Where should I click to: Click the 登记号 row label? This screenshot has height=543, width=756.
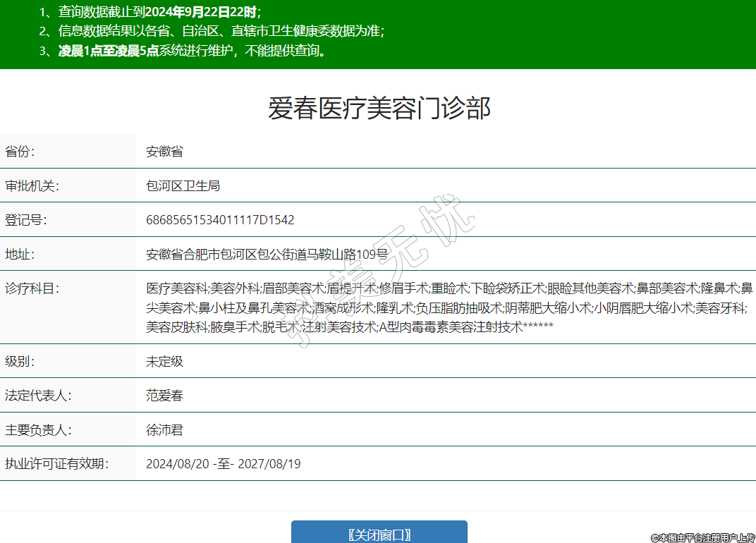pos(26,220)
